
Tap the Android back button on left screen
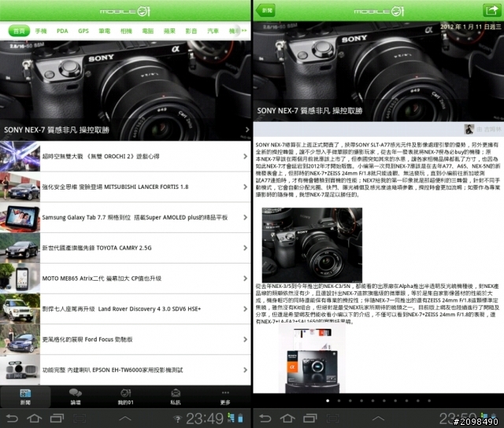[12, 419]
